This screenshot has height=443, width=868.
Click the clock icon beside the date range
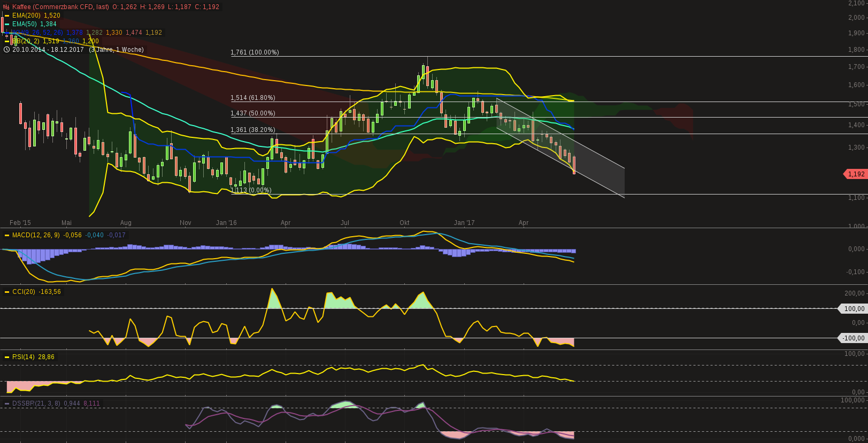click(6, 50)
